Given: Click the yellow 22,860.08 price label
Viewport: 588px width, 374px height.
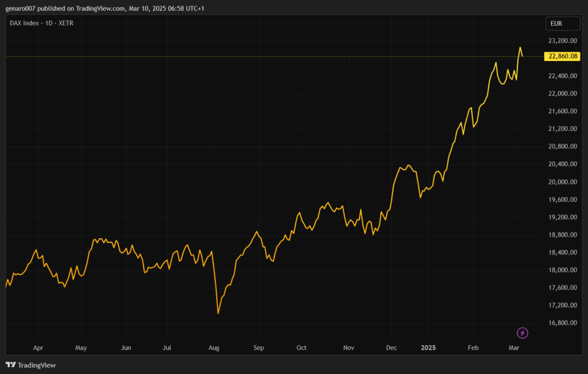Looking at the screenshot, I should (563, 56).
